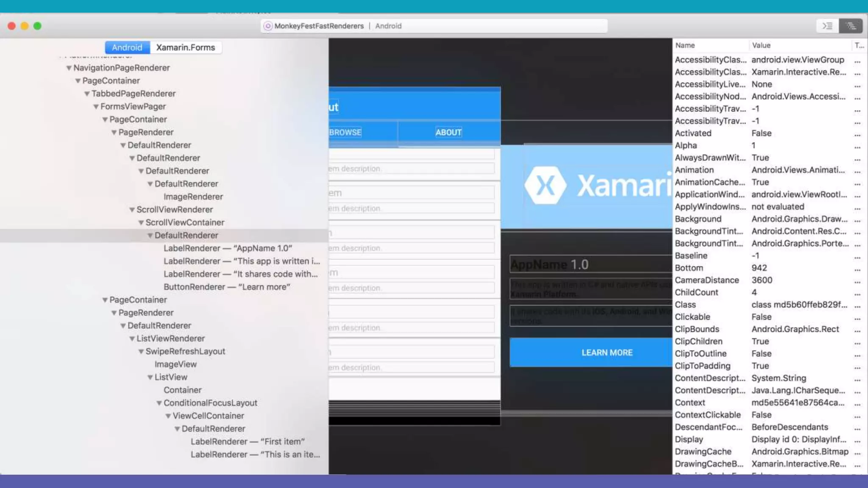Collapse the SwipeRefreshLayout node
This screenshot has width=868, height=488.
pyautogui.click(x=141, y=352)
